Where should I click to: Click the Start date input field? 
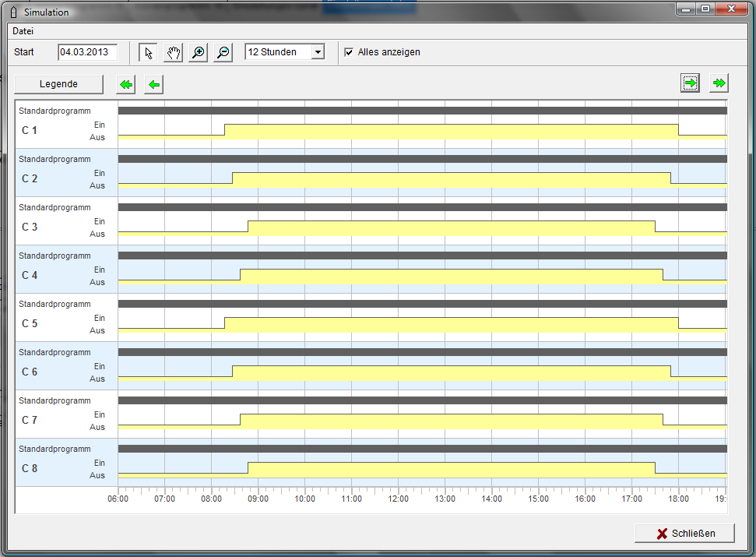(87, 52)
